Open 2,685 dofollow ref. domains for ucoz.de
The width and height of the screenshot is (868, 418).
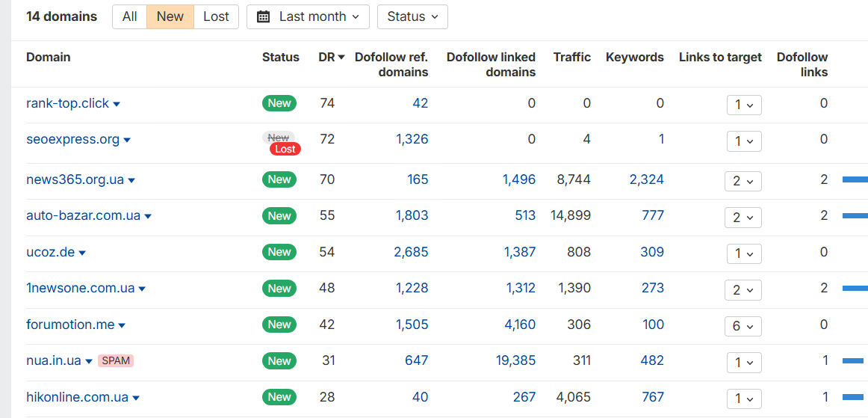pos(412,252)
